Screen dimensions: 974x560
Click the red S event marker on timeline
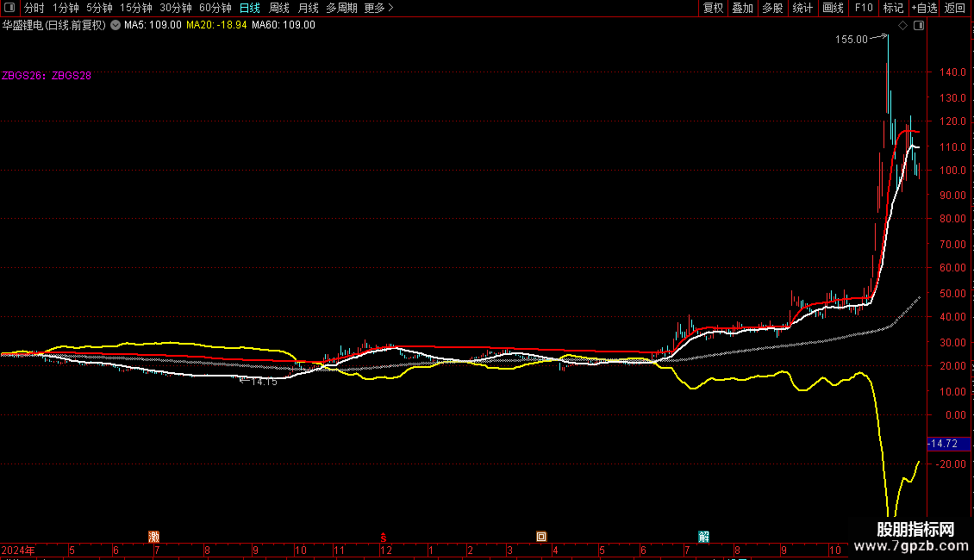384,538
